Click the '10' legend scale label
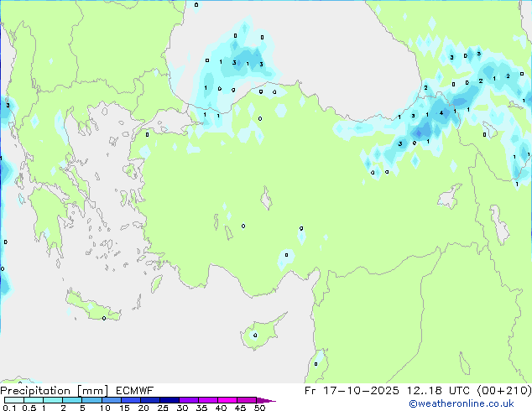Screen dimensions: 532x411 tap(105, 408)
